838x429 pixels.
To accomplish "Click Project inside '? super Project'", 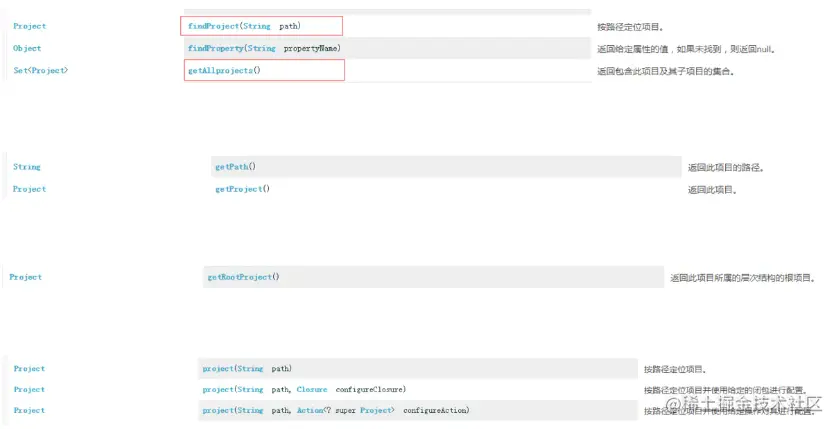I will 376,410.
